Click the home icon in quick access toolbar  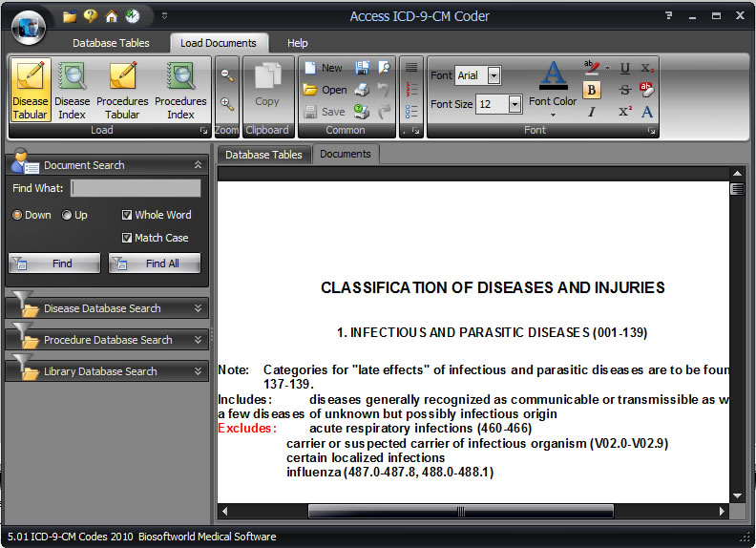pyautogui.click(x=112, y=16)
